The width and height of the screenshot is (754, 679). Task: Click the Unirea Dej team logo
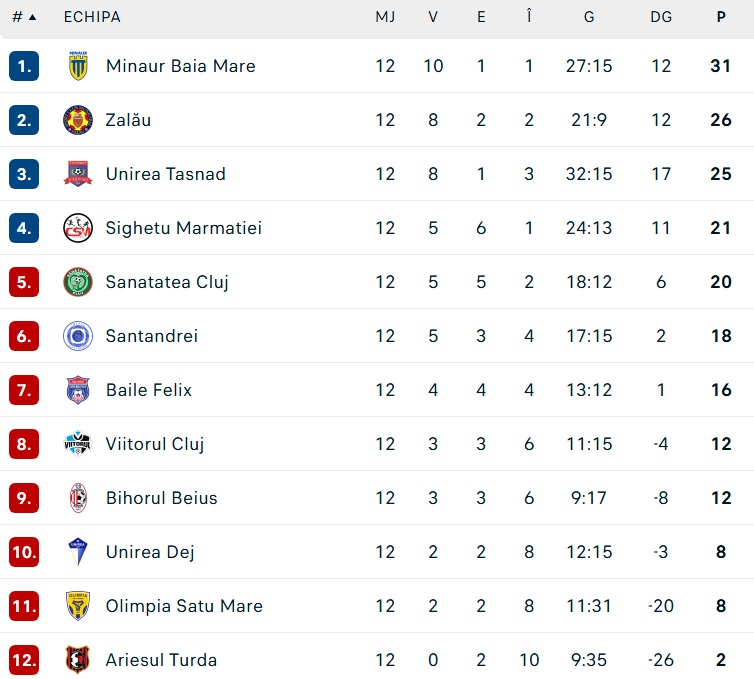click(x=78, y=552)
